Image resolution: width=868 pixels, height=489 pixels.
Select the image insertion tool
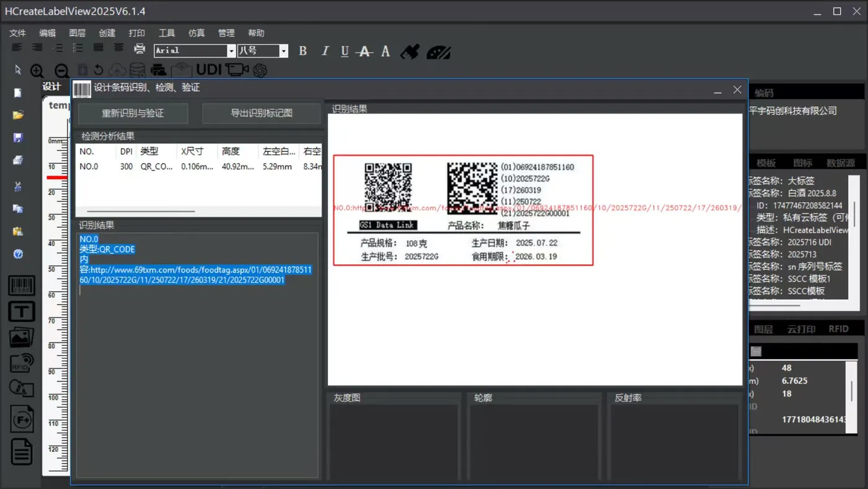[21, 338]
